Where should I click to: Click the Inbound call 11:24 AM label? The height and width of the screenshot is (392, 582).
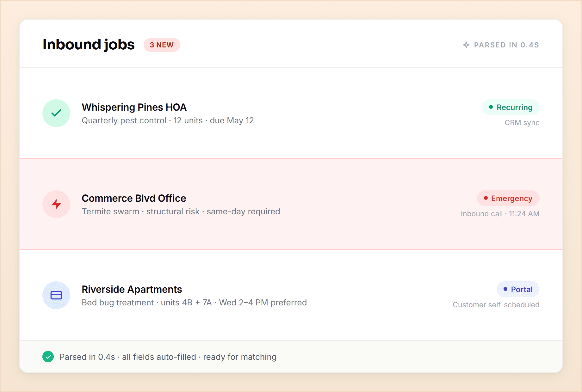point(500,214)
